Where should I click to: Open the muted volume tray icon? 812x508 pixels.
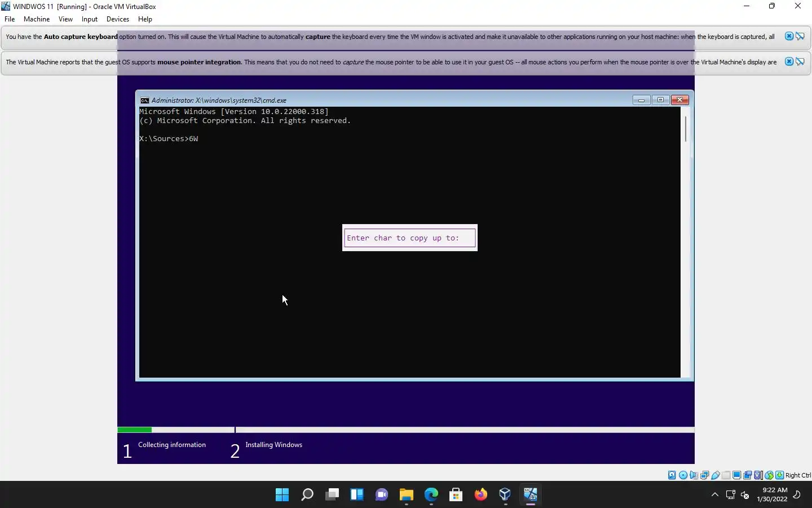[745, 495]
